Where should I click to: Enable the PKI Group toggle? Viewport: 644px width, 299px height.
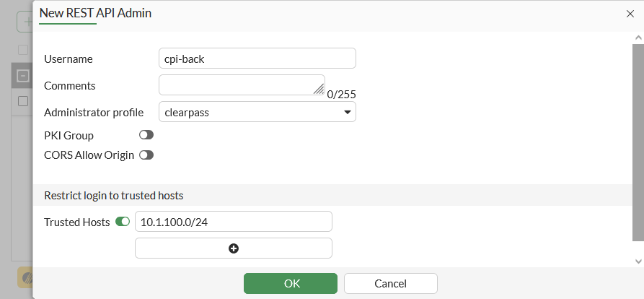pyautogui.click(x=146, y=135)
